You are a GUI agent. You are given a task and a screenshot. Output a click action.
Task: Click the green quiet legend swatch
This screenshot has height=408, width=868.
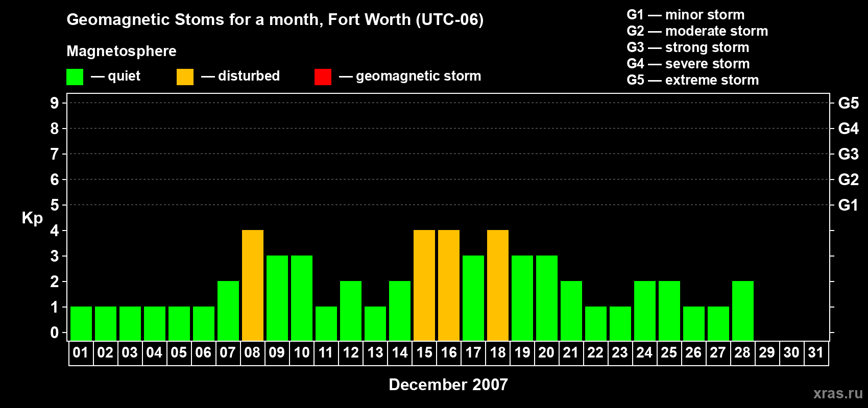[75, 77]
